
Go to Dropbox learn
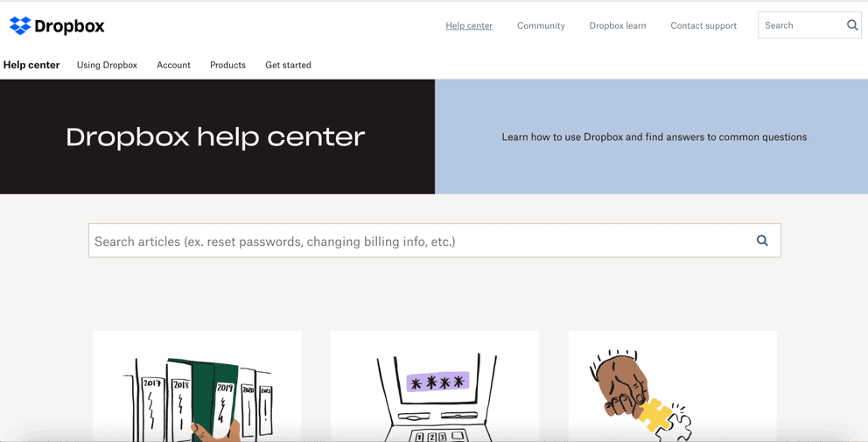click(x=617, y=25)
